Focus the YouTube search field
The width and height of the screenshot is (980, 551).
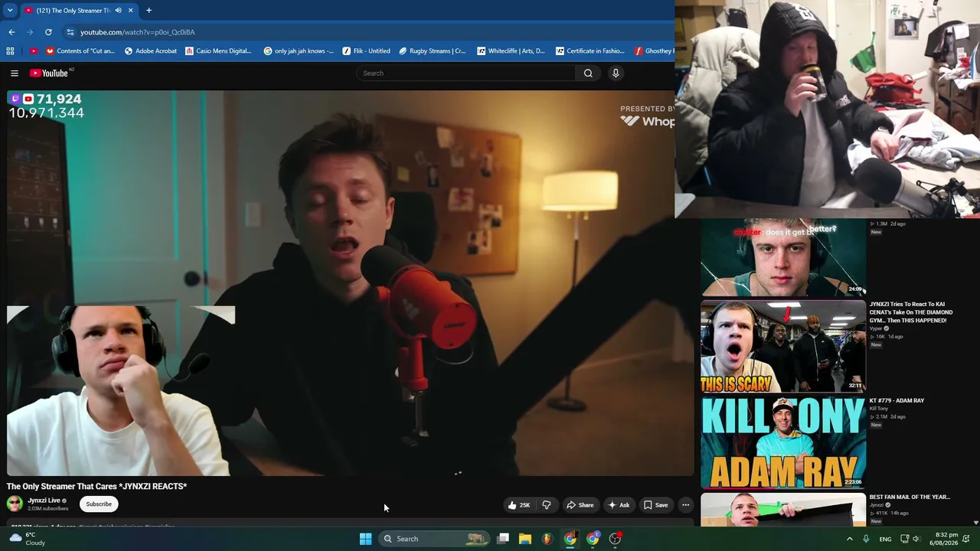[465, 73]
